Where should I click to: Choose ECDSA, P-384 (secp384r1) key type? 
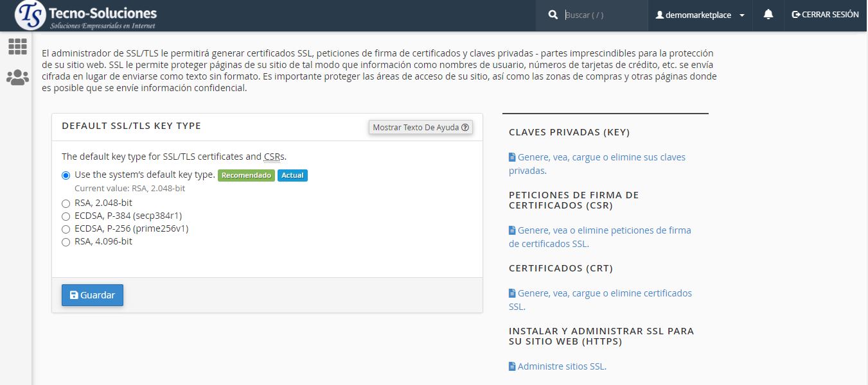[x=66, y=216]
